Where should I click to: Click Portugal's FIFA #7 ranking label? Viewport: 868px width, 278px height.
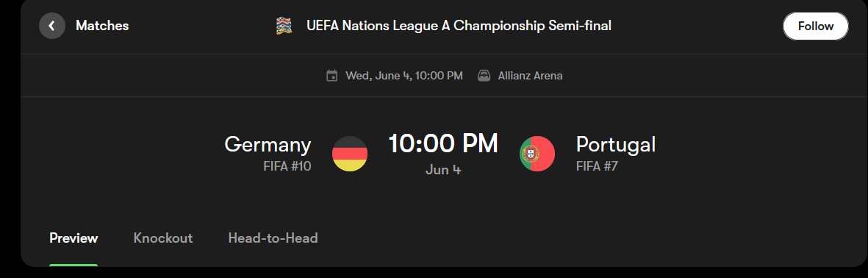[597, 166]
